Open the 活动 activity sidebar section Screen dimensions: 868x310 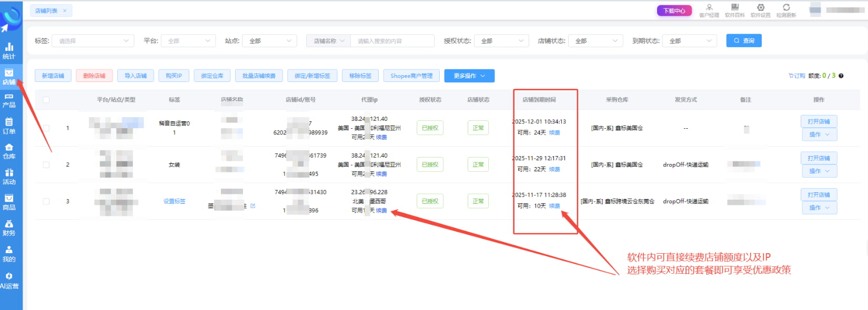coord(9,177)
